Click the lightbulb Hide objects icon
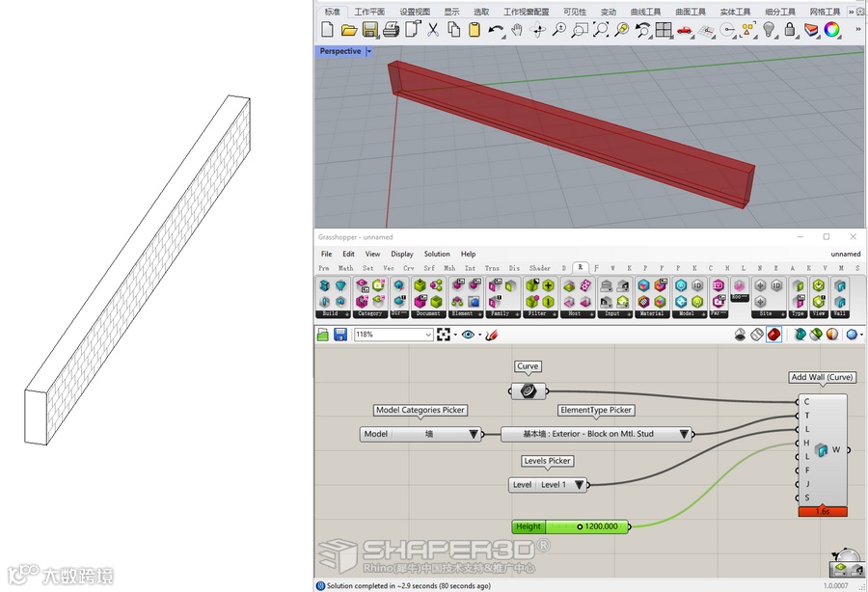This screenshot has width=868, height=592. point(769,29)
